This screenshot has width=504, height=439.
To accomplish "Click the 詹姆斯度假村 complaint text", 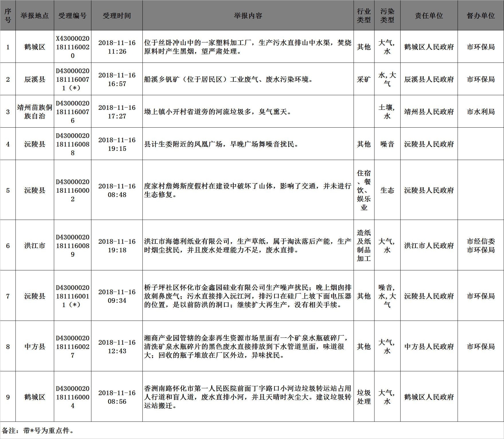I will coord(248,190).
